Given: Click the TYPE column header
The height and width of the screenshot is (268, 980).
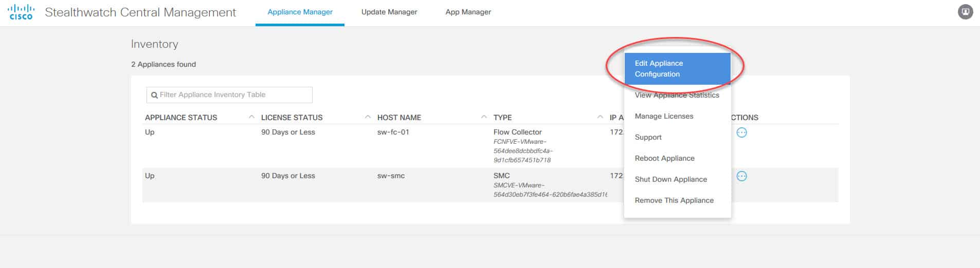Looking at the screenshot, I should [502, 118].
